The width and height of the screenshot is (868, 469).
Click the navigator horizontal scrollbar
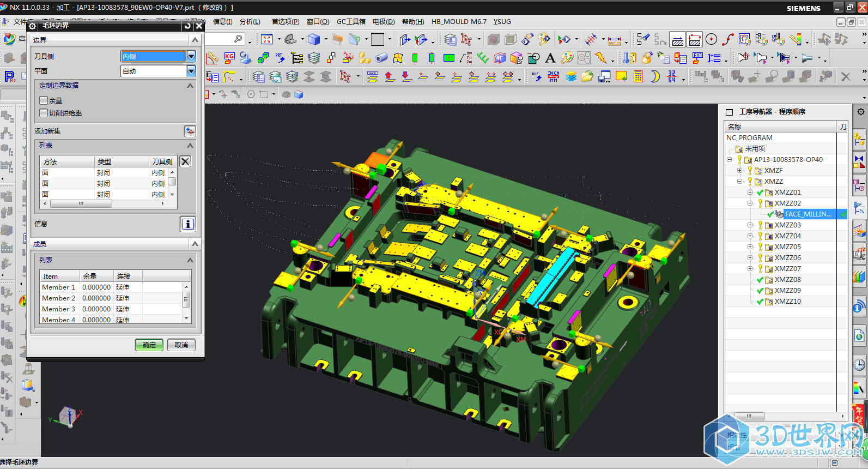(x=749, y=416)
